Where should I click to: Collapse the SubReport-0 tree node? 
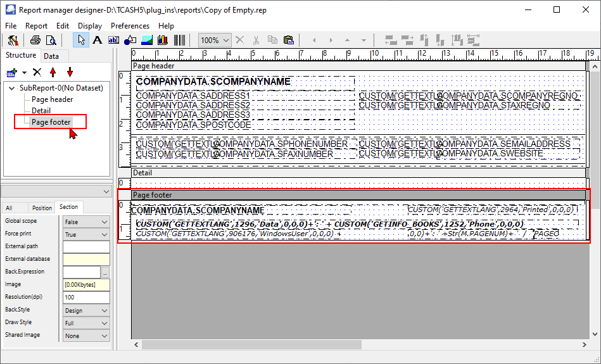[12, 88]
